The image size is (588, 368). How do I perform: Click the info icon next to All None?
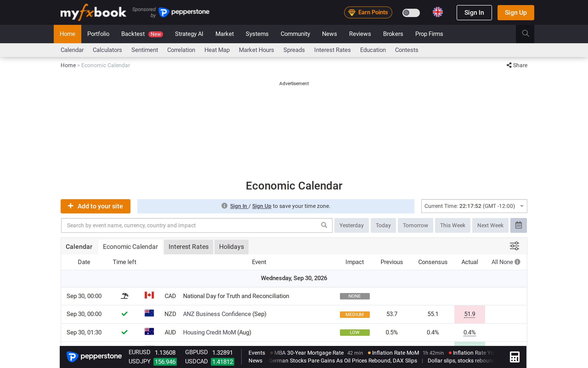(517, 262)
